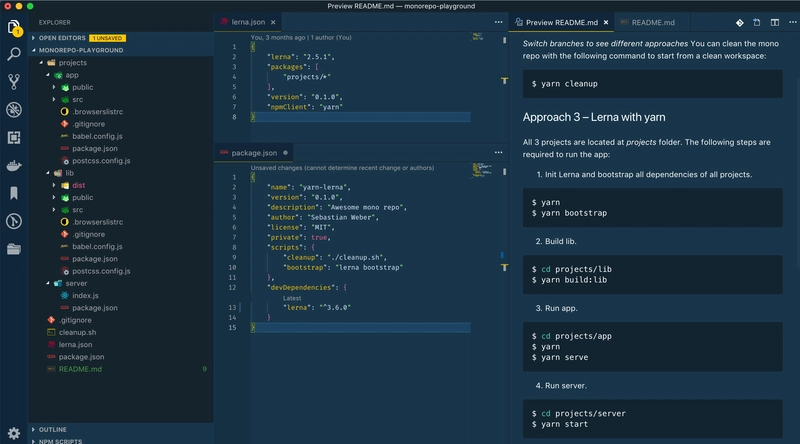
Task: Click the Manage gear icon
Action: click(x=14, y=432)
